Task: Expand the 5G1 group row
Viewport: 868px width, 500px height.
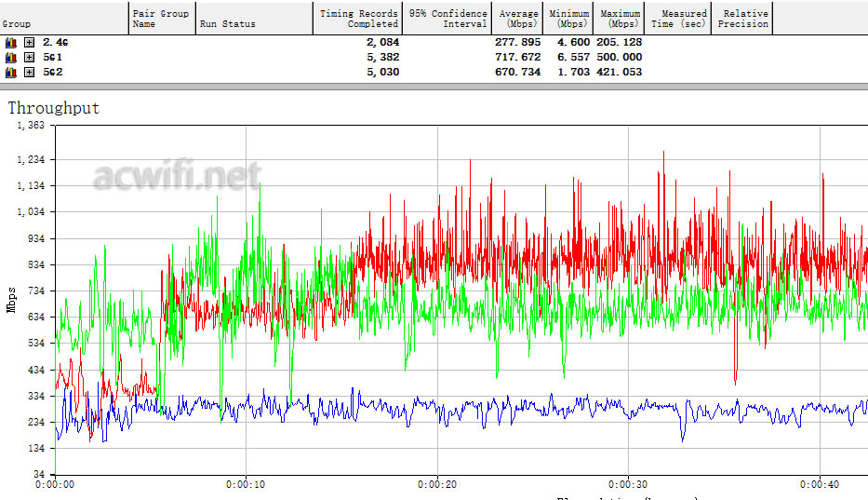Action: pos(29,57)
